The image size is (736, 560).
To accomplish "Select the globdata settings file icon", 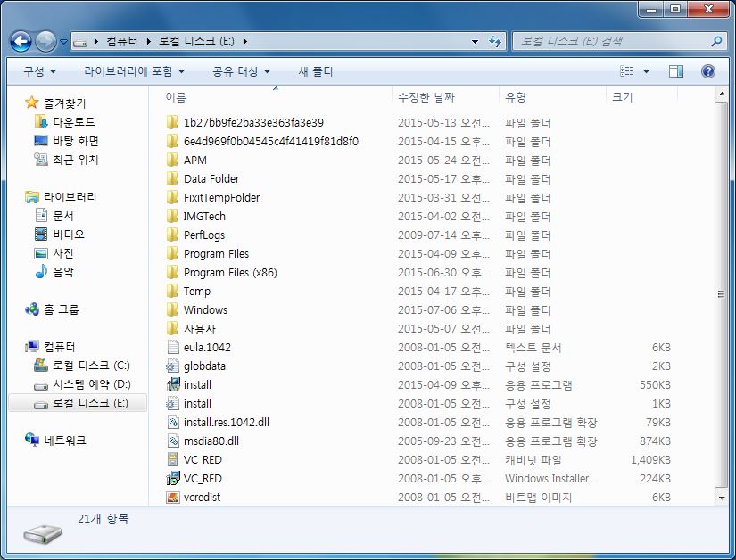I will click(x=173, y=366).
